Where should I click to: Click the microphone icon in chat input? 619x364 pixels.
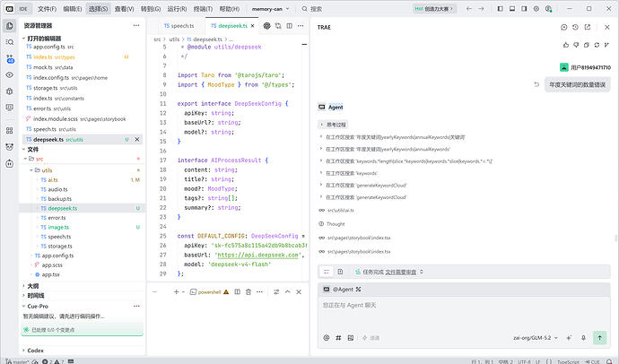583,338
